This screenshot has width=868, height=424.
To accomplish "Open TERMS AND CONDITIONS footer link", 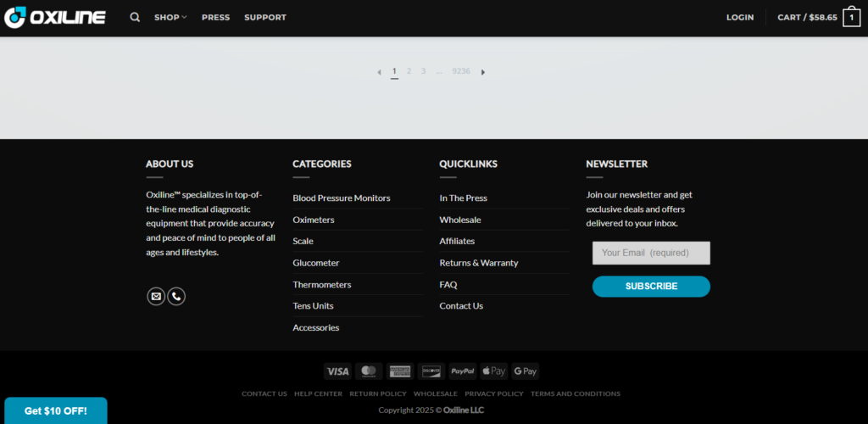I will pos(576,394).
